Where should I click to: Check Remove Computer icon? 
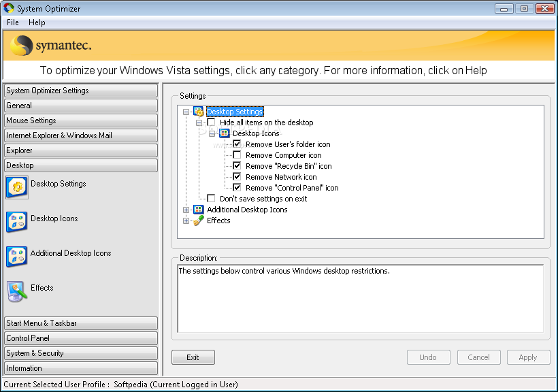tap(237, 155)
